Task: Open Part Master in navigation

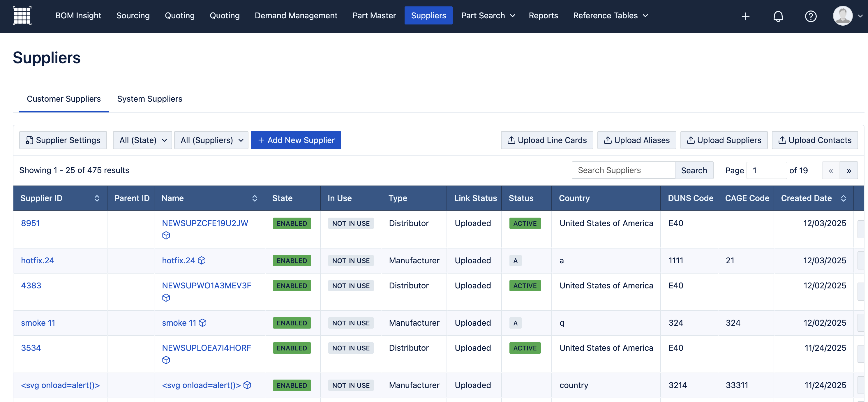Action: point(374,15)
